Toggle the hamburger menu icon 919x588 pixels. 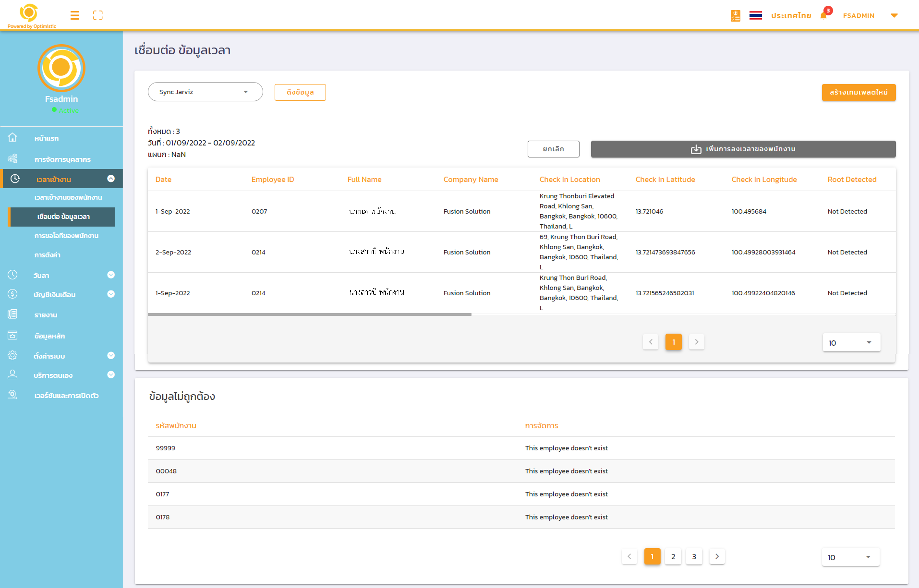click(75, 15)
